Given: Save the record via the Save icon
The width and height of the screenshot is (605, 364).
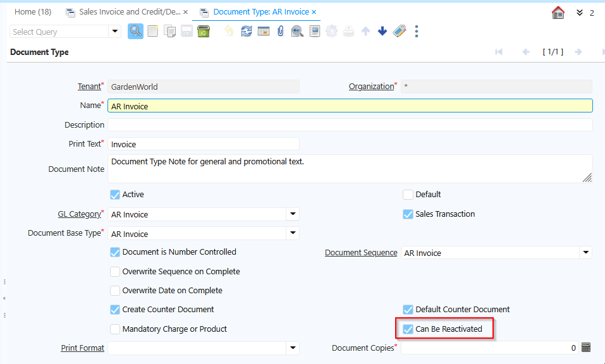Looking at the screenshot, I should coord(186,31).
